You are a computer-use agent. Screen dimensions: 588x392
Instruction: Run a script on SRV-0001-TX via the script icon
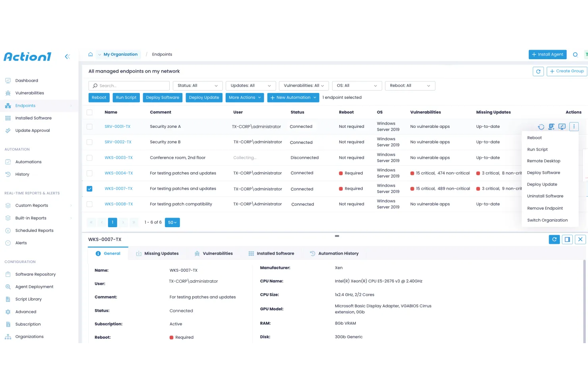pyautogui.click(x=551, y=126)
